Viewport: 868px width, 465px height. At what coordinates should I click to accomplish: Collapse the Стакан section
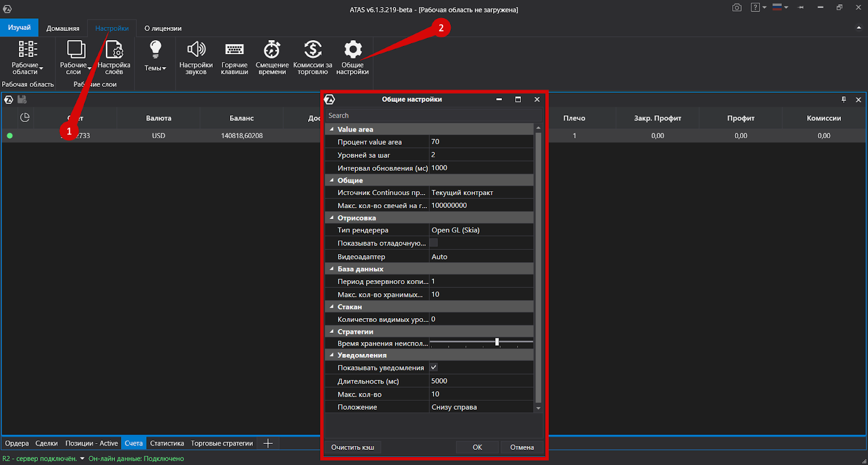click(x=331, y=306)
